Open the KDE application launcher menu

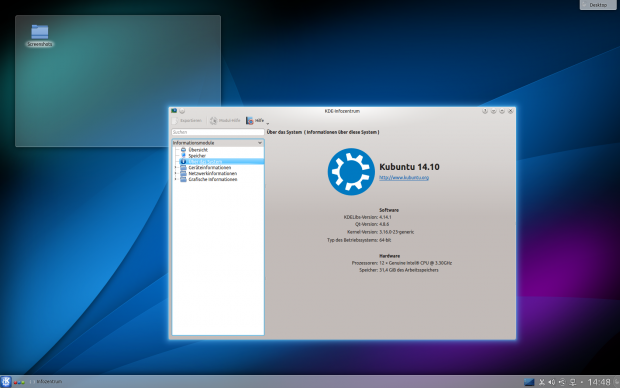(x=6, y=382)
